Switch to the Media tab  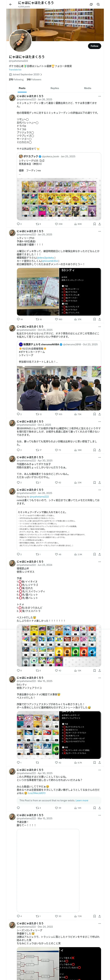point(87,88)
